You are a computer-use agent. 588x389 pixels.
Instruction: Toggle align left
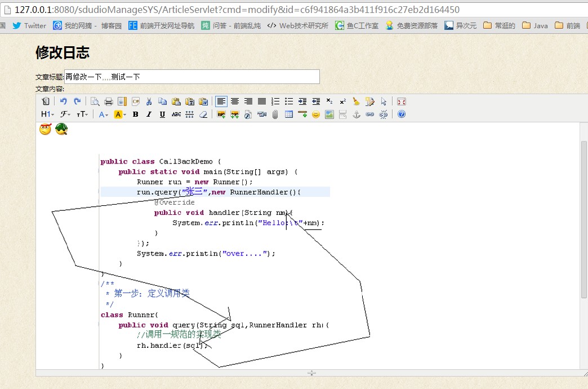pyautogui.click(x=221, y=101)
